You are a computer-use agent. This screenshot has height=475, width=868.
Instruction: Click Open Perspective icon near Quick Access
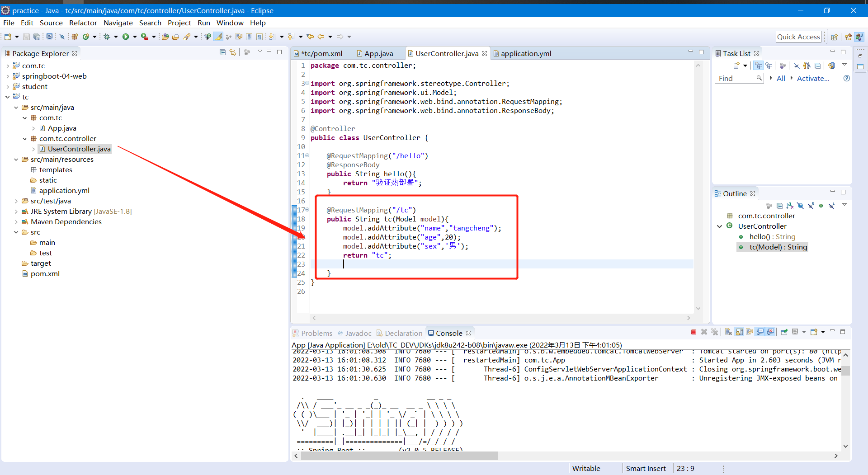(835, 37)
